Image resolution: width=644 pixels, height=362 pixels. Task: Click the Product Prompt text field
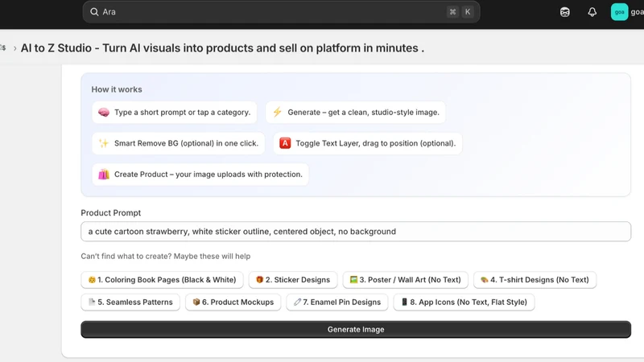coord(356,232)
